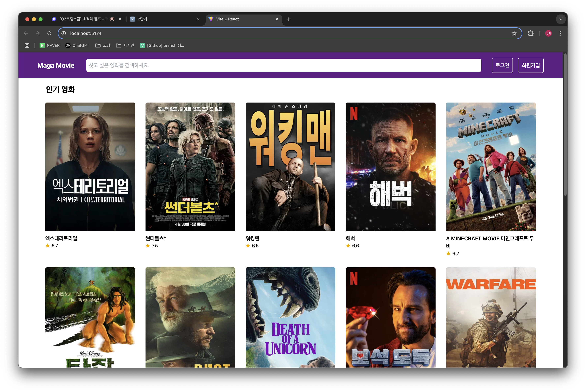
Task: Open the [Github] branch bookmark
Action: [x=162, y=45]
